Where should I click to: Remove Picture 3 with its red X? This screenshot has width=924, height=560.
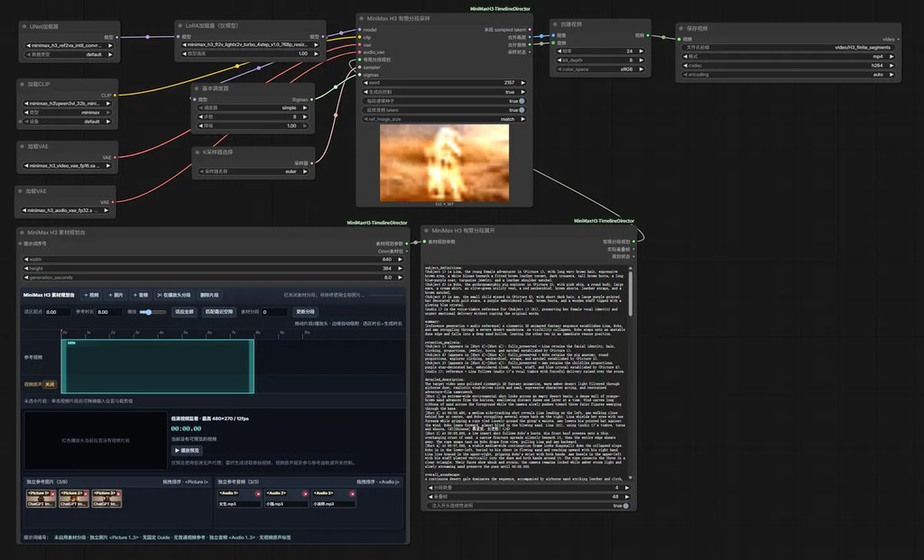point(118,493)
